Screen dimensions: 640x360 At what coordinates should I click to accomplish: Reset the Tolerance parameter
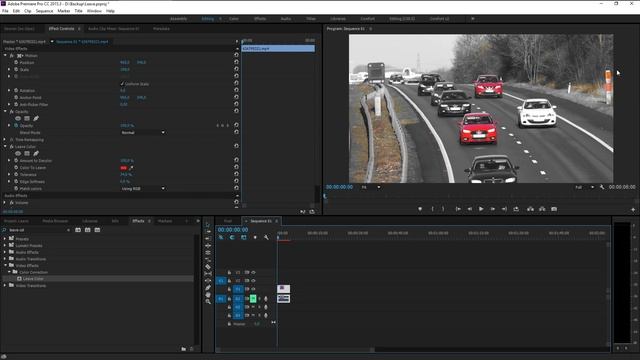236,174
